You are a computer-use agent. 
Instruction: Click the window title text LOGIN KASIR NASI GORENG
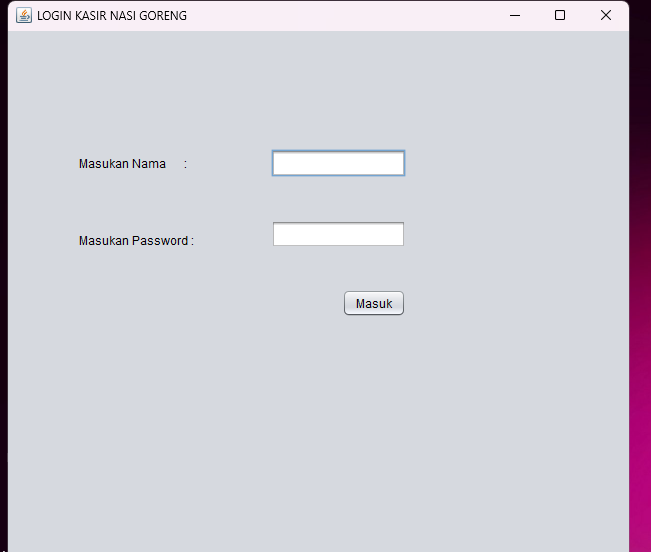click(x=111, y=16)
